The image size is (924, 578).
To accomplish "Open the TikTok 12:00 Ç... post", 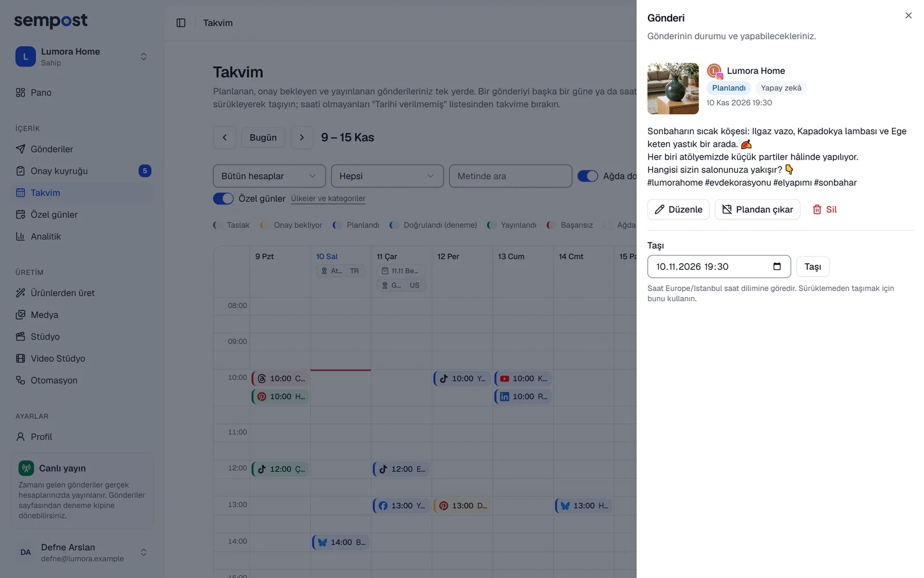I will click(x=280, y=469).
